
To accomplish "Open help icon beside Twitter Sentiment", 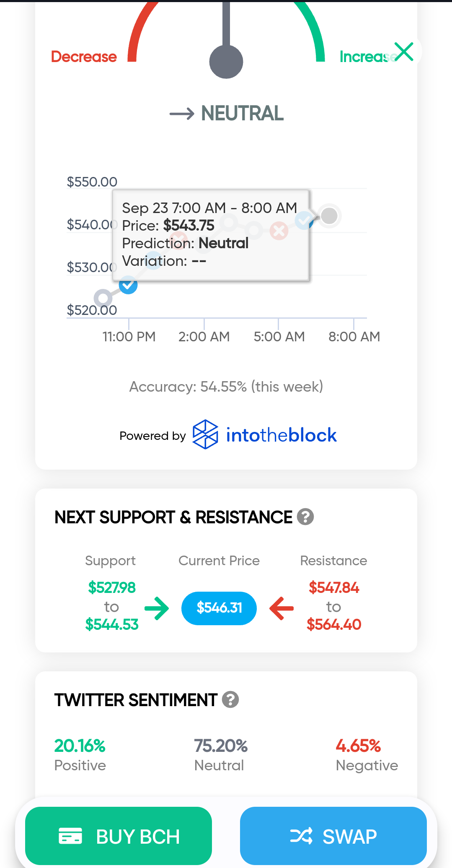I will [230, 699].
